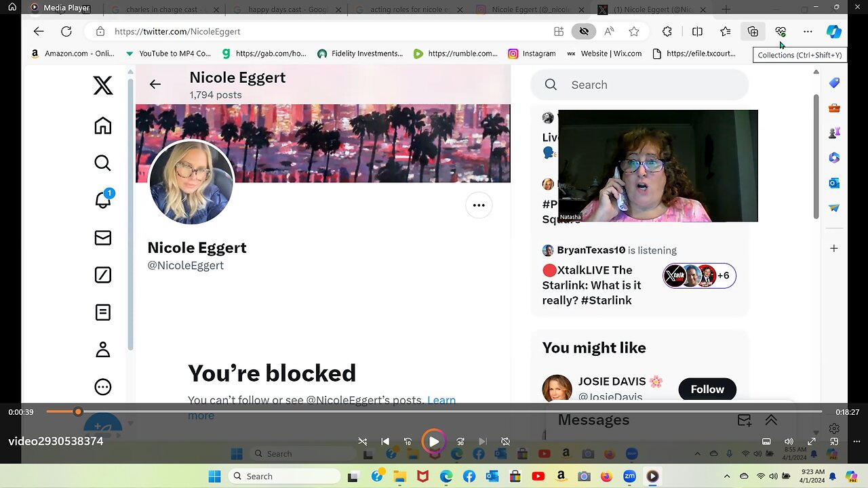
Task: Click back arrow beside Nicole Eggert header
Action: tap(155, 84)
